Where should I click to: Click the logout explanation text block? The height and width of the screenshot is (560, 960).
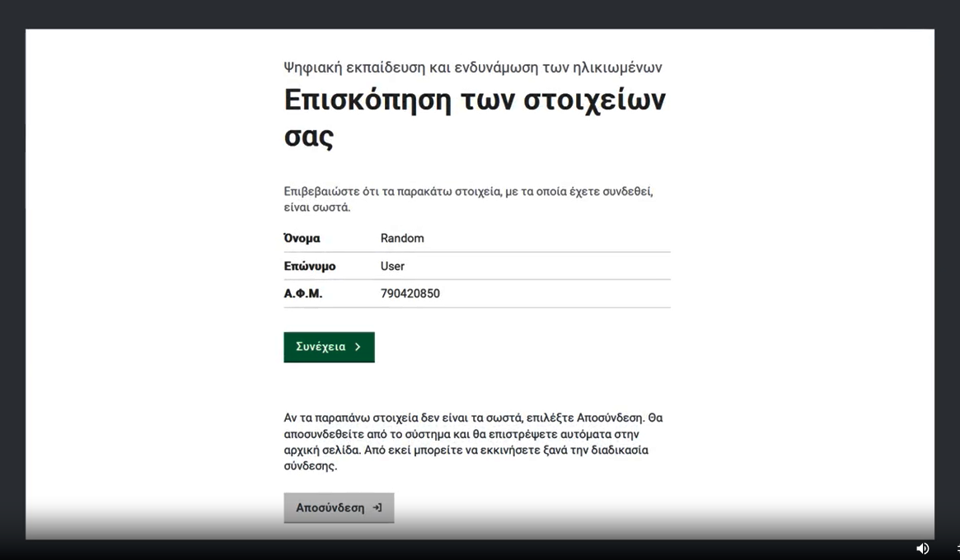(x=473, y=442)
